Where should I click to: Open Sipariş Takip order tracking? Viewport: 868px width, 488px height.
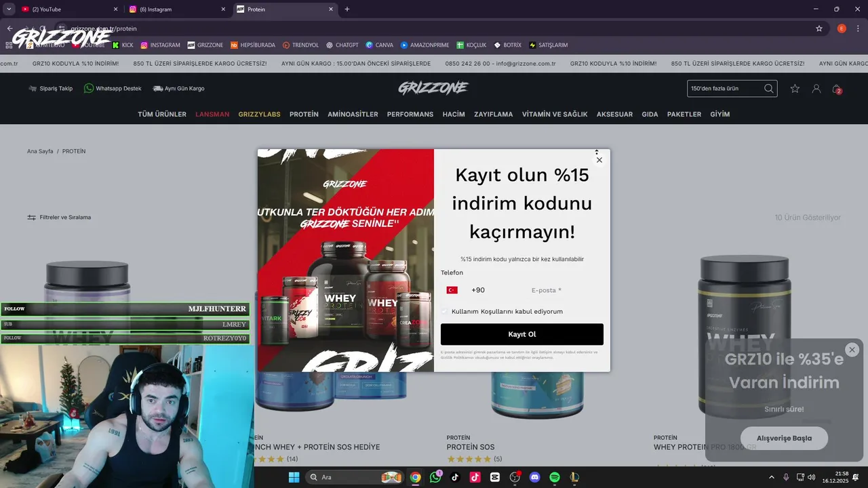click(51, 89)
